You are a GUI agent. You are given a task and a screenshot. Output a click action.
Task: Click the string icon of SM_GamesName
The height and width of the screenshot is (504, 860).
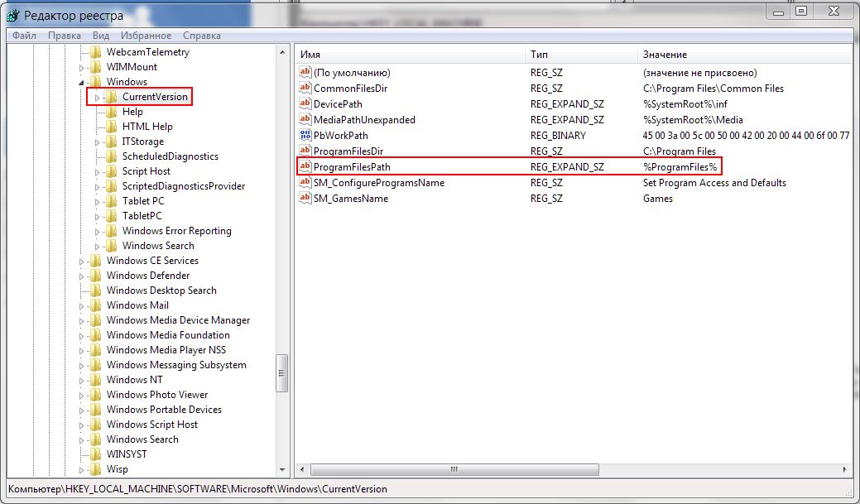305,198
